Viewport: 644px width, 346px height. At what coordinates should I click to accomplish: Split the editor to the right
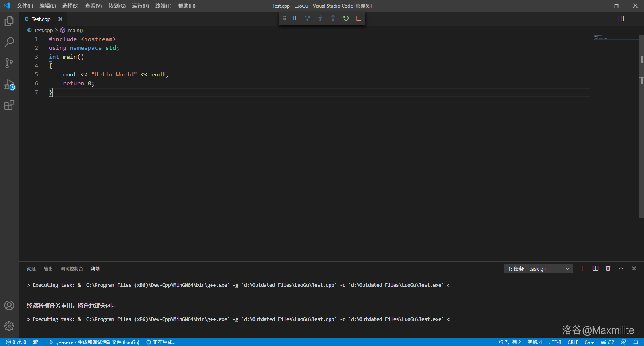pyautogui.click(x=621, y=19)
